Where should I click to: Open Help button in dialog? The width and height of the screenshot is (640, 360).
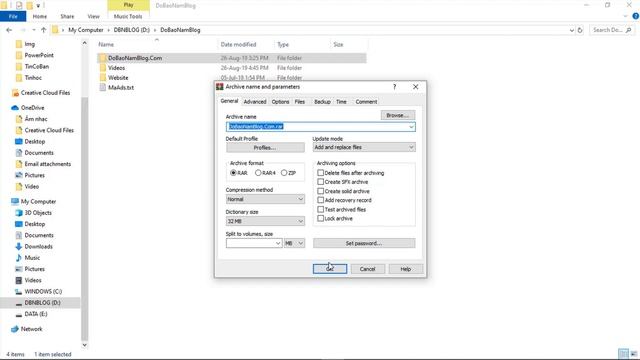[x=406, y=269]
